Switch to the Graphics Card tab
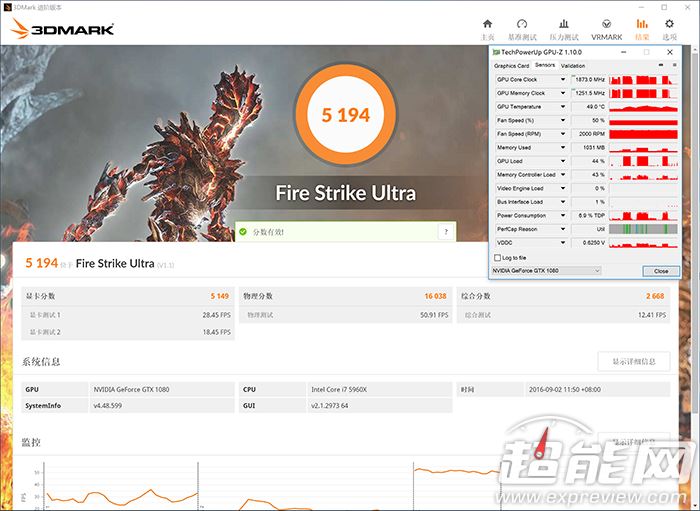Screen dimensions: 700x511 click(x=511, y=66)
